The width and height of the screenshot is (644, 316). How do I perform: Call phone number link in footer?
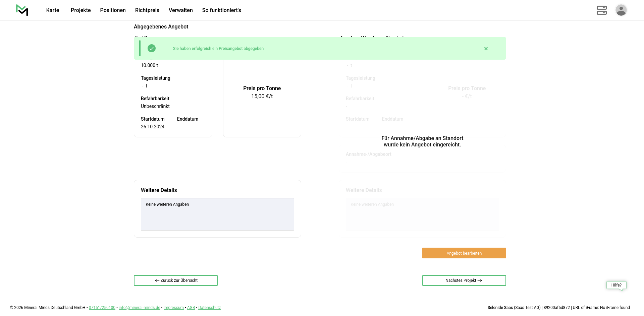pos(102,308)
